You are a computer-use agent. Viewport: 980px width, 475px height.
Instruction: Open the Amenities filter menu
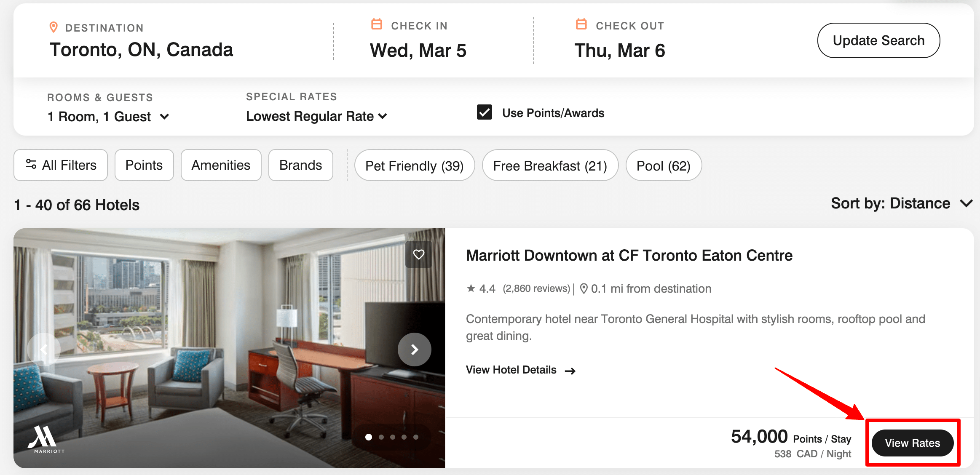[x=221, y=165]
